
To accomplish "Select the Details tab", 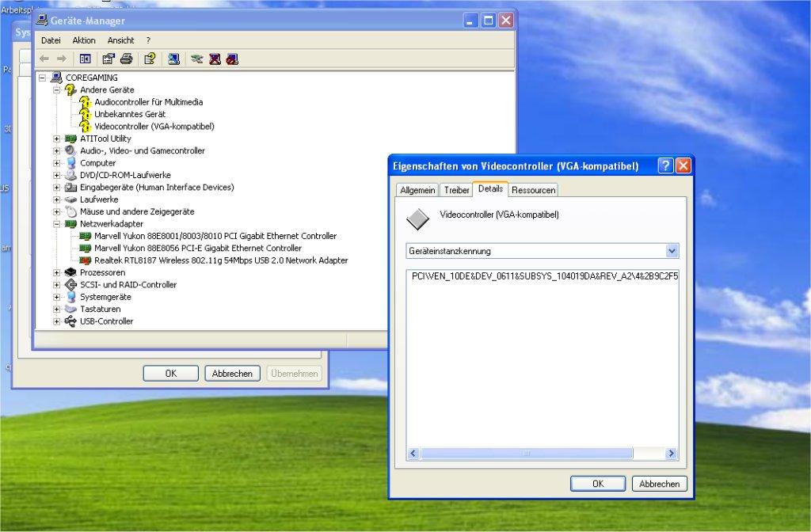I will [490, 188].
